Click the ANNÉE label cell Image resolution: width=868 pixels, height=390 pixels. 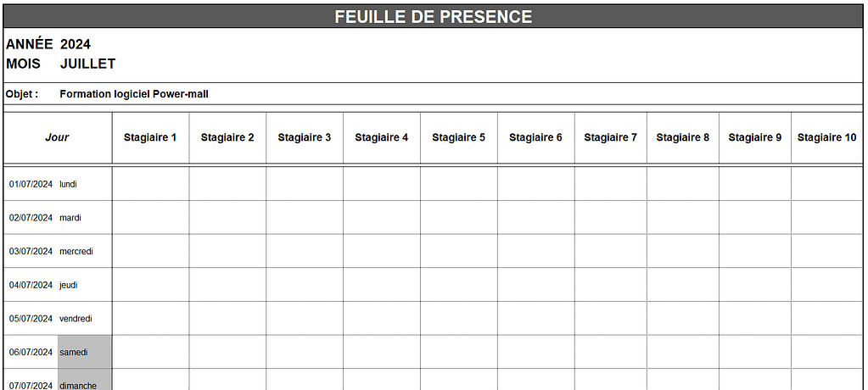click(x=30, y=44)
